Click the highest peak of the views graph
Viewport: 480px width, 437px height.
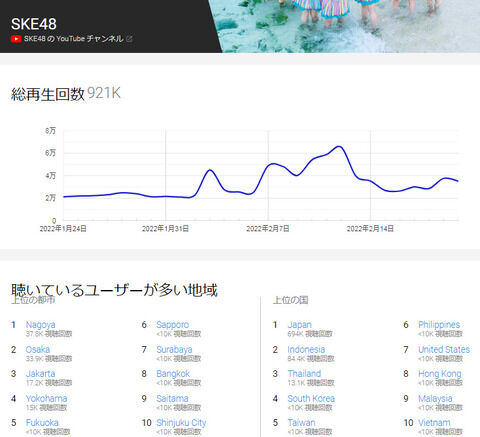[x=339, y=146]
